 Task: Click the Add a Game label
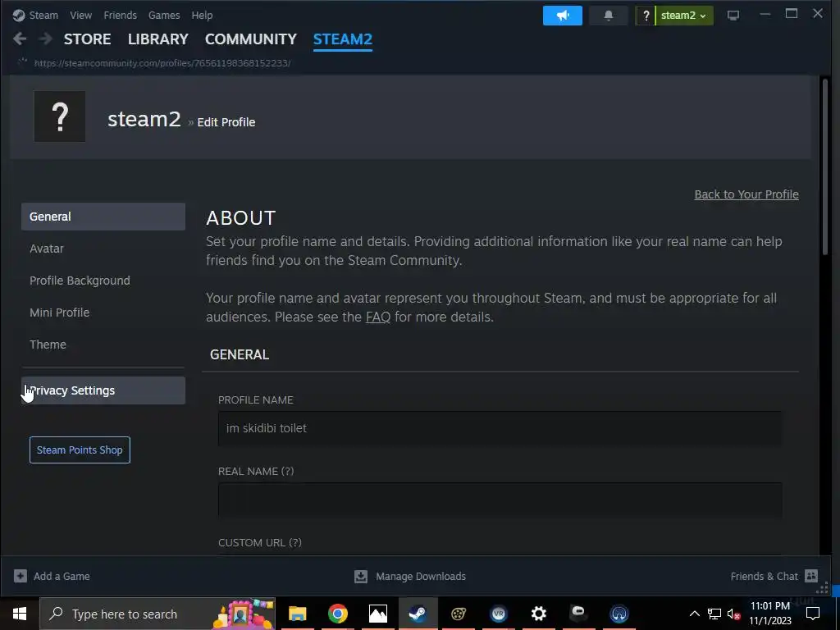(62, 577)
